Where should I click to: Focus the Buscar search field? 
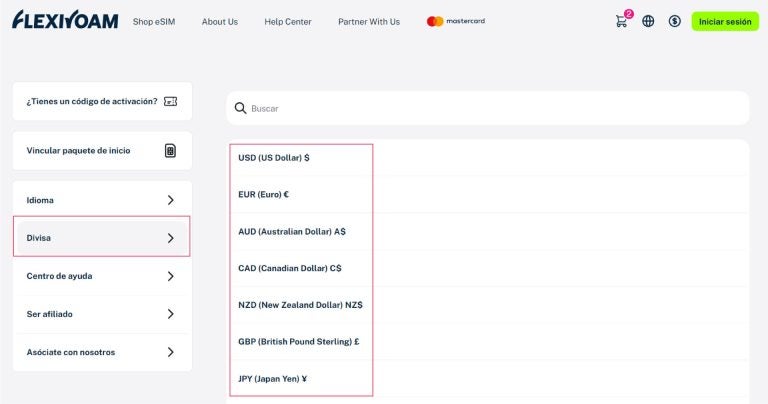(x=487, y=108)
